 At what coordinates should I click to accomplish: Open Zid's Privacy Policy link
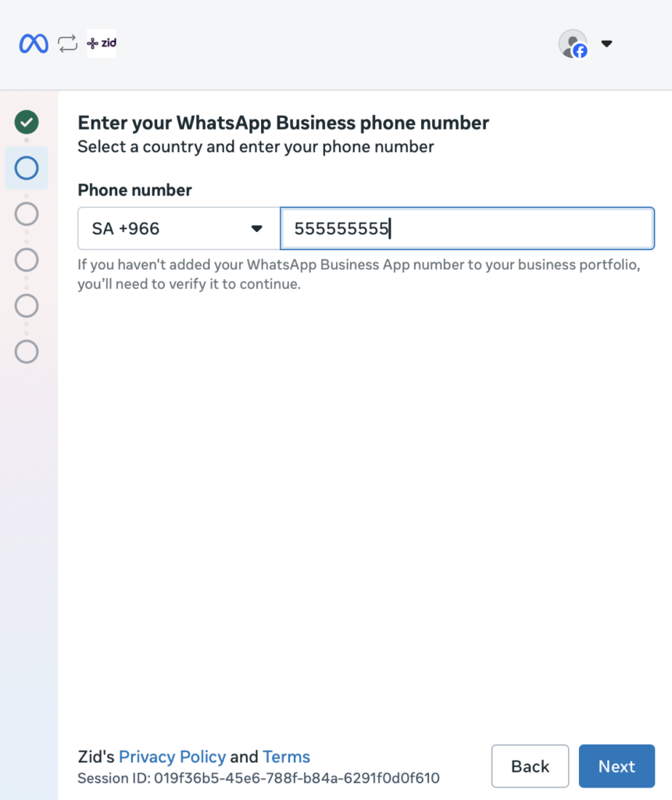tap(172, 756)
